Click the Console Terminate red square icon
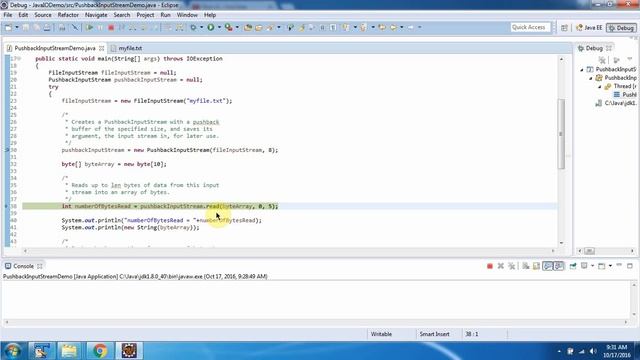640x360 pixels. [x=490, y=266]
